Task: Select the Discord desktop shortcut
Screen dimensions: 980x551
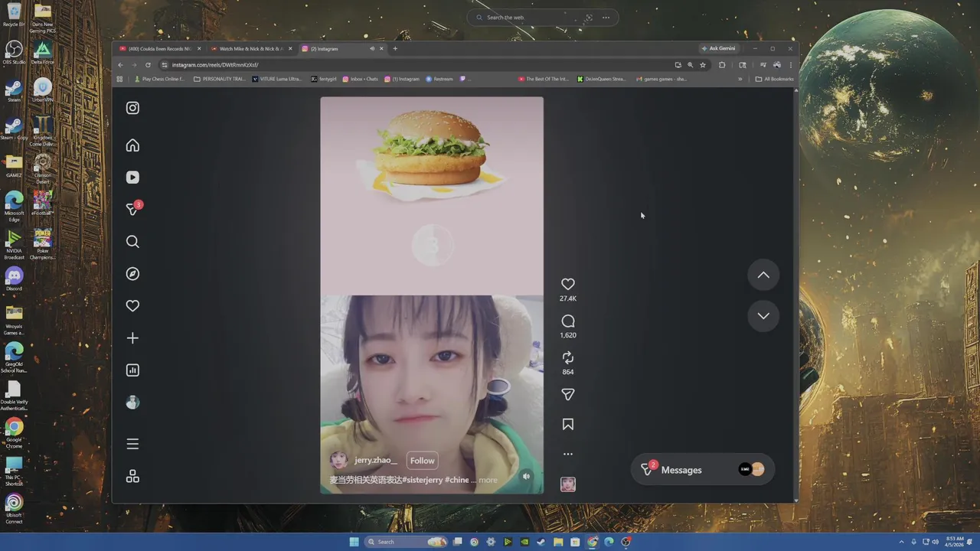Action: (14, 279)
